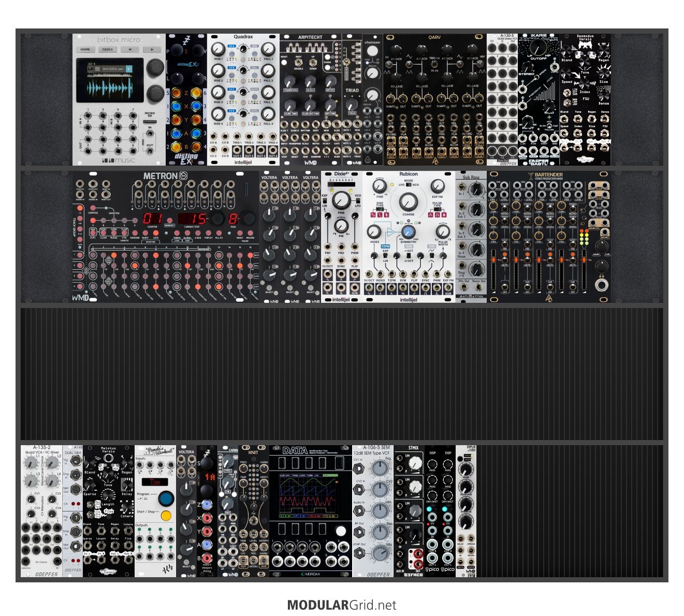684x616 pixels.
Task: Click the EXP FM knob on Rubicon
Action: [438, 186]
